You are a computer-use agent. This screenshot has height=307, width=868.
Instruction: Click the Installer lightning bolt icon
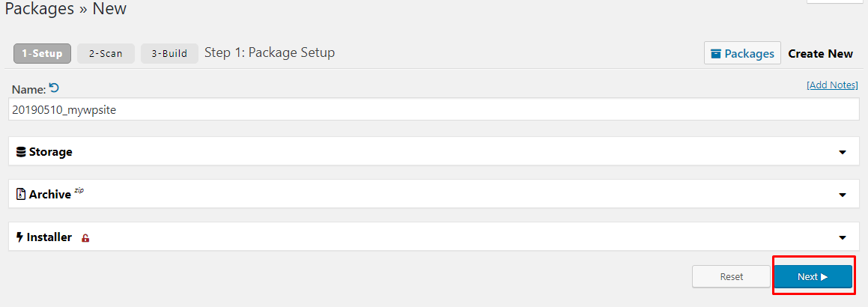(20, 237)
